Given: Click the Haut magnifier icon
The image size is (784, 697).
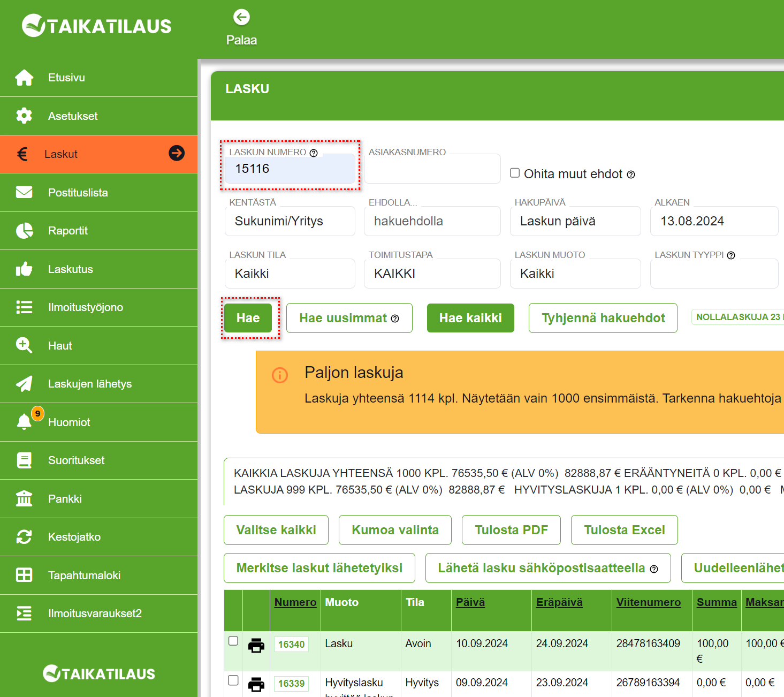Looking at the screenshot, I should (24, 345).
